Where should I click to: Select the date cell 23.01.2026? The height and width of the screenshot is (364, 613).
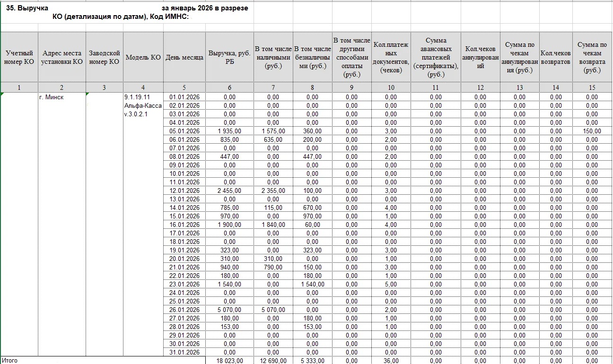[184, 284]
